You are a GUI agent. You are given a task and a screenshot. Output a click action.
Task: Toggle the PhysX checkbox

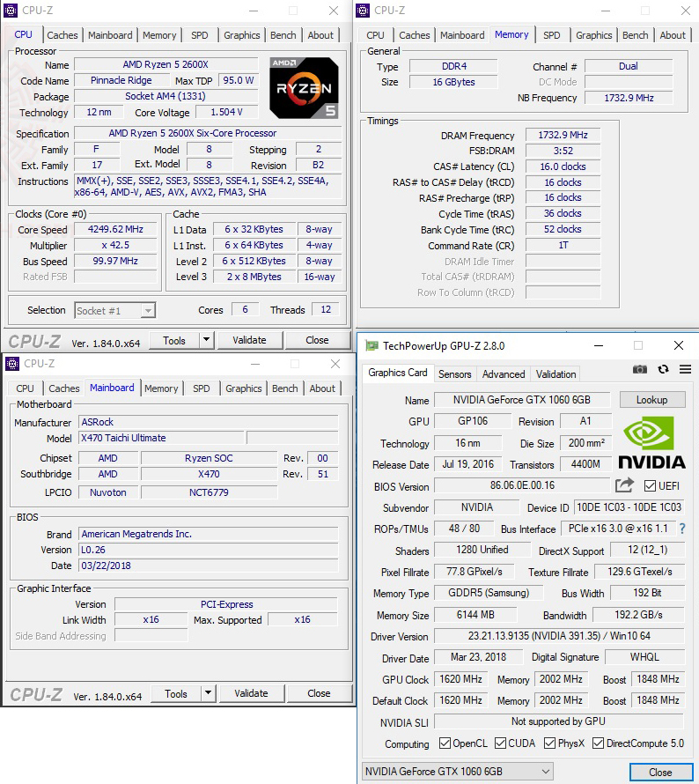pos(549,743)
